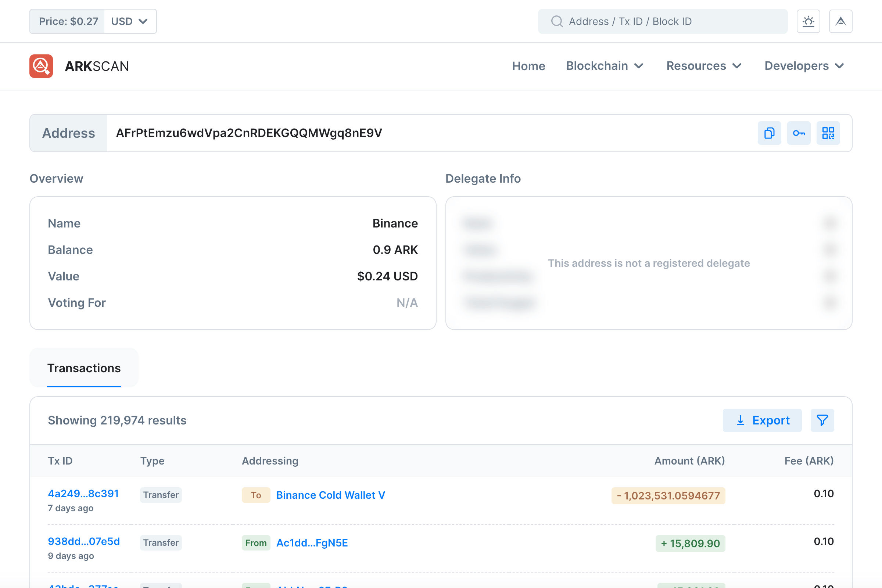Image resolution: width=882 pixels, height=588 pixels.
Task: Open the Ac1dd...FgN5E sender address
Action: (312, 543)
